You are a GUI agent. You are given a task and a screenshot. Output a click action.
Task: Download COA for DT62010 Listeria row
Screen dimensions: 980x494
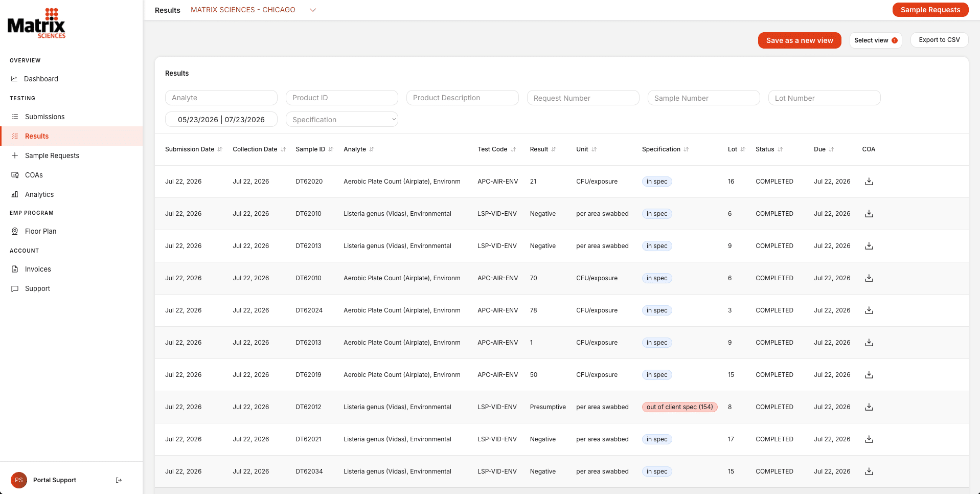tap(869, 214)
